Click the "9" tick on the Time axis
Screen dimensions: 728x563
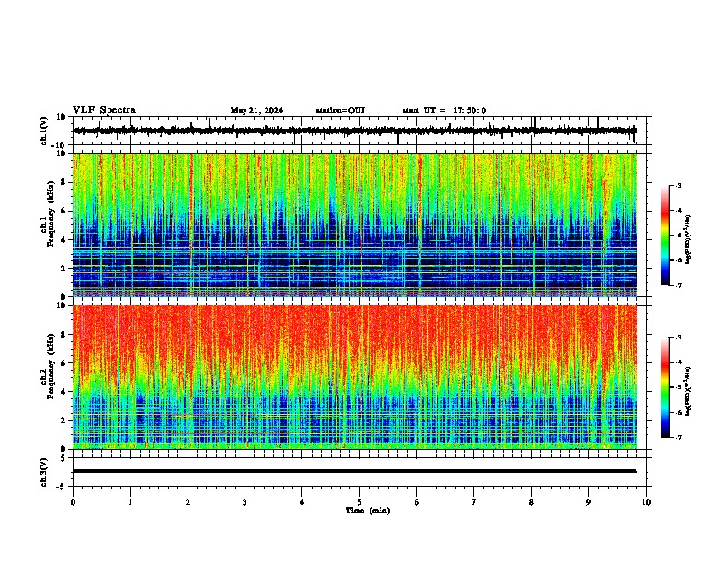(x=588, y=502)
